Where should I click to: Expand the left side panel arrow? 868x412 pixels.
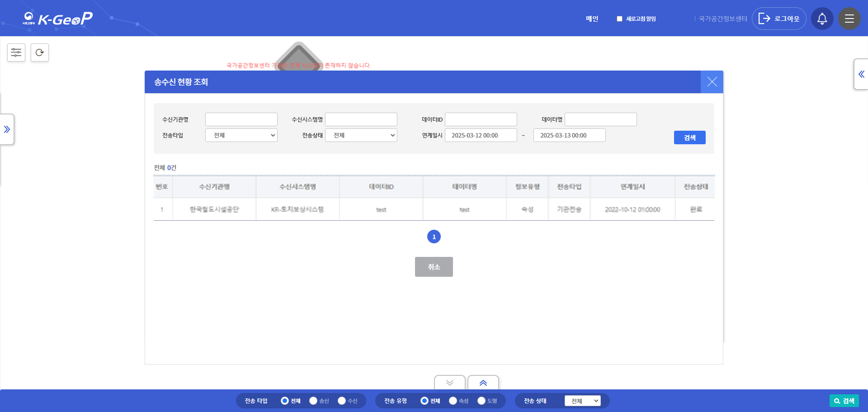(x=7, y=129)
